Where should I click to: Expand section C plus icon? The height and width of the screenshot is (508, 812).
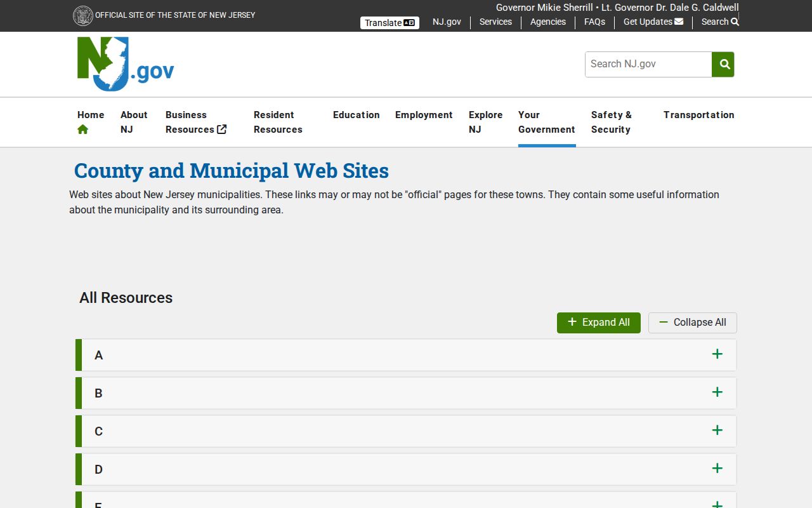717,431
